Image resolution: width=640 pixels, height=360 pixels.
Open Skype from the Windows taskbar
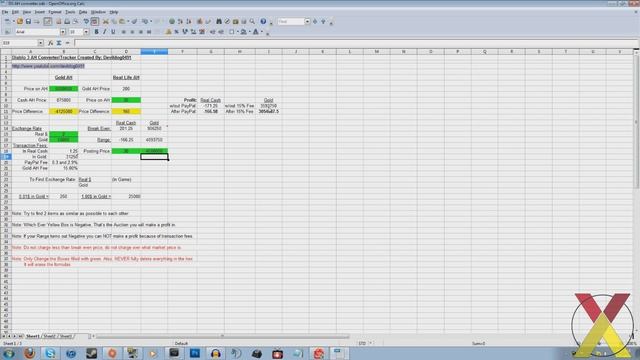[x=50, y=353]
